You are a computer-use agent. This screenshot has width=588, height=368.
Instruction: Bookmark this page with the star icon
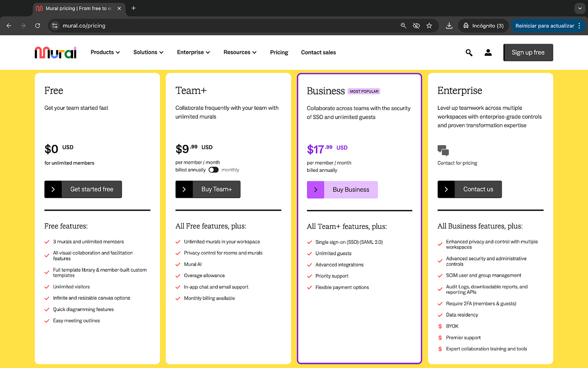tap(429, 25)
